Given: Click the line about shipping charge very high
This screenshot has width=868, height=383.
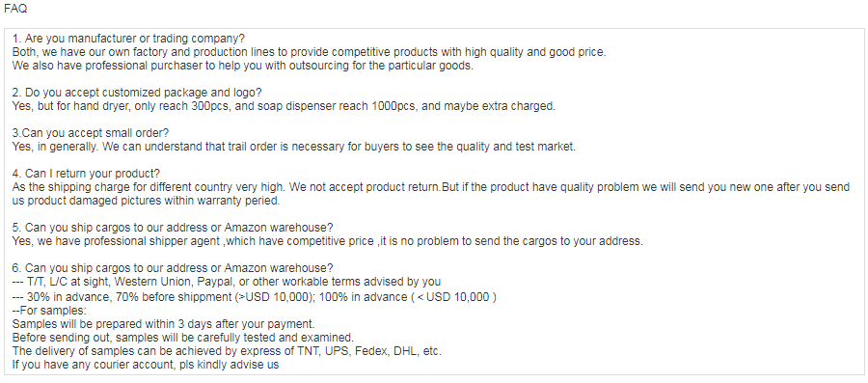Looking at the screenshot, I should coord(431,187).
